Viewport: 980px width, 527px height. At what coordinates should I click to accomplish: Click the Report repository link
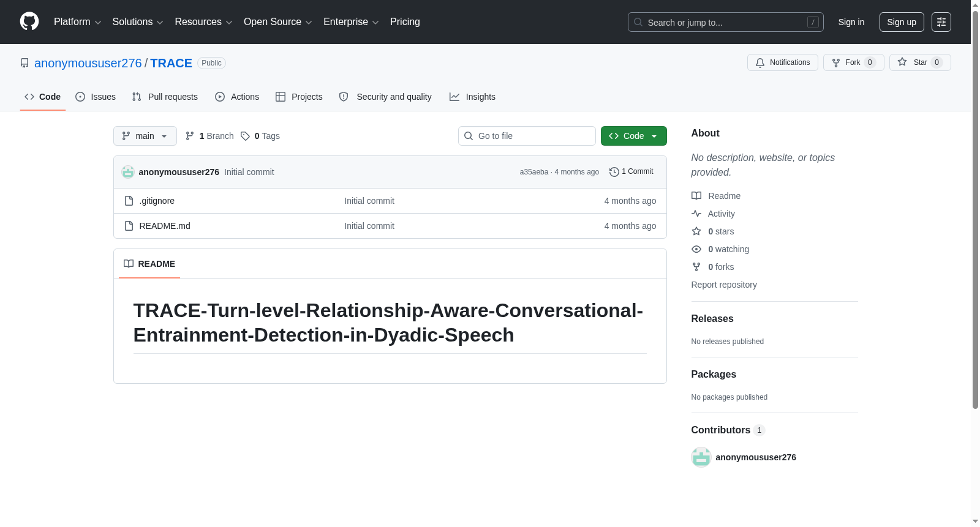[x=724, y=285]
